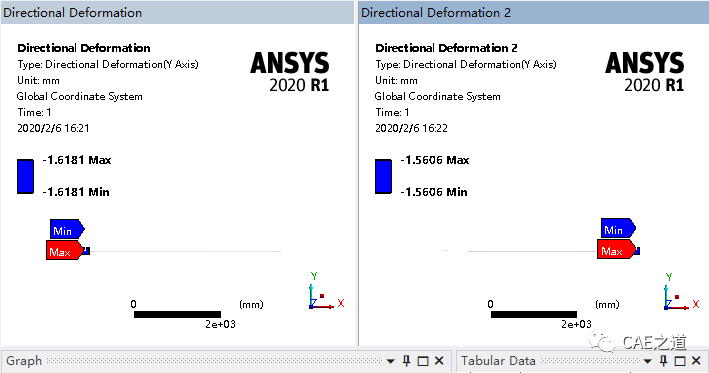
Task: Pin the Graph panel
Action: tap(406, 361)
